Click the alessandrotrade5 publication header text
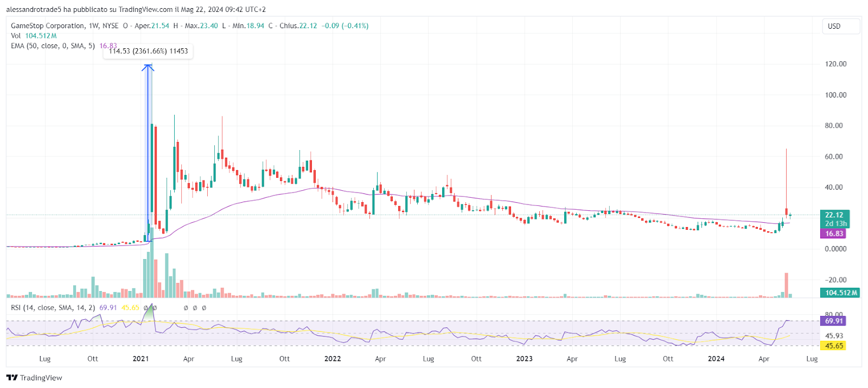The width and height of the screenshot is (868, 388). [x=136, y=9]
